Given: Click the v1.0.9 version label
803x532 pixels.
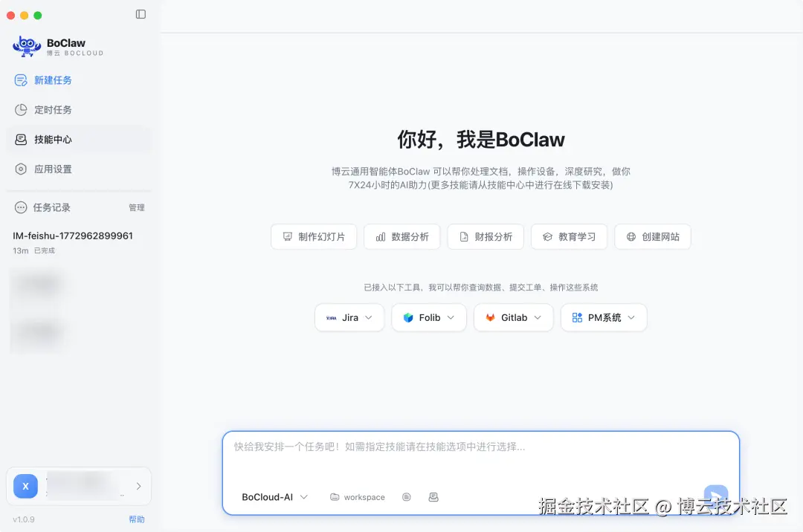Looking at the screenshot, I should [x=24, y=519].
